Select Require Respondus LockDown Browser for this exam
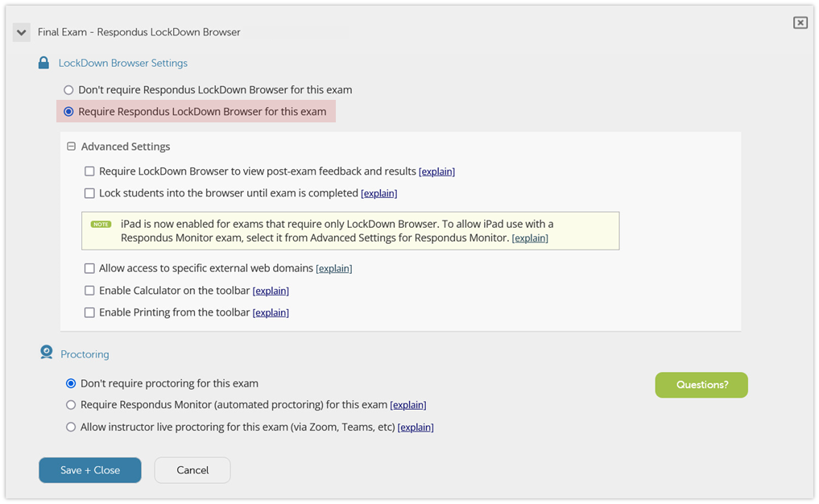819x504 pixels. coord(68,112)
